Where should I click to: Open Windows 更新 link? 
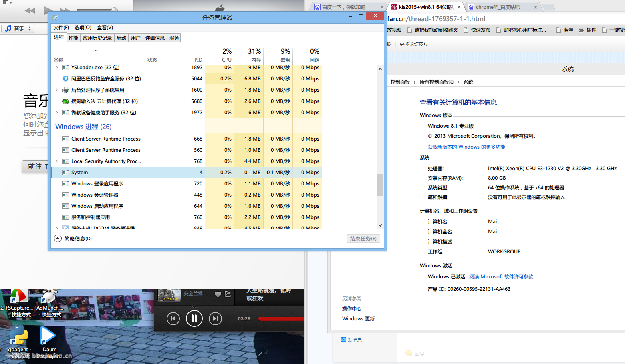point(358,319)
